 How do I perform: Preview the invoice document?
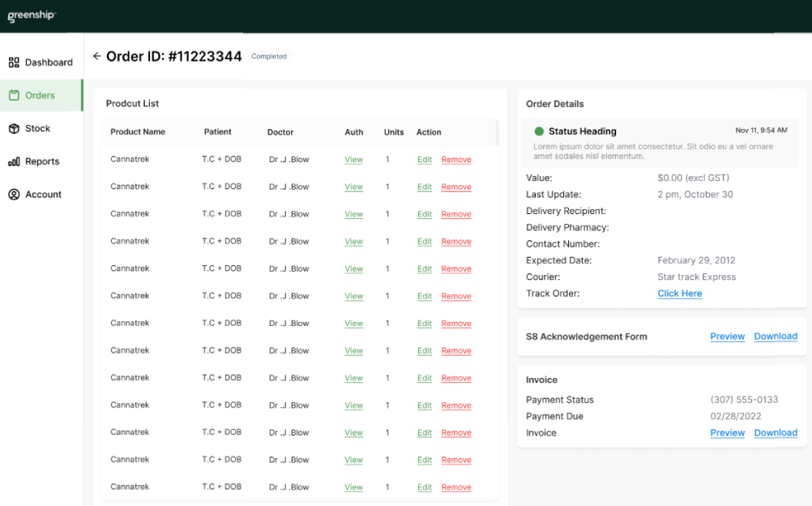tap(727, 433)
